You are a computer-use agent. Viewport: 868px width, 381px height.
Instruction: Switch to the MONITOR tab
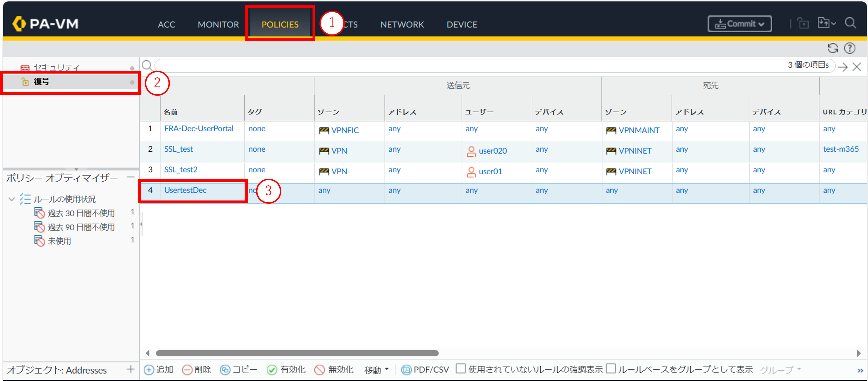pos(218,24)
